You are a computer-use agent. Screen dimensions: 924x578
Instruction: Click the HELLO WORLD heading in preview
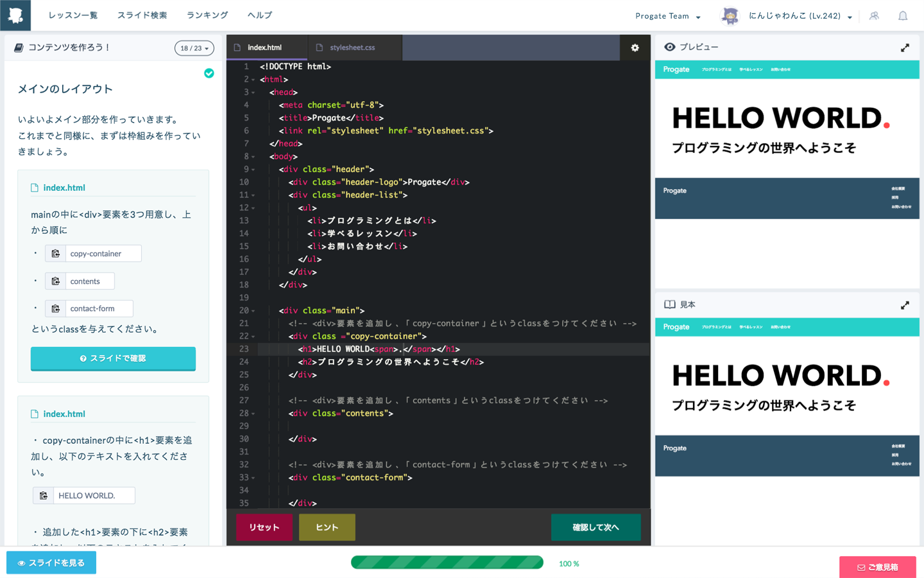(x=781, y=118)
